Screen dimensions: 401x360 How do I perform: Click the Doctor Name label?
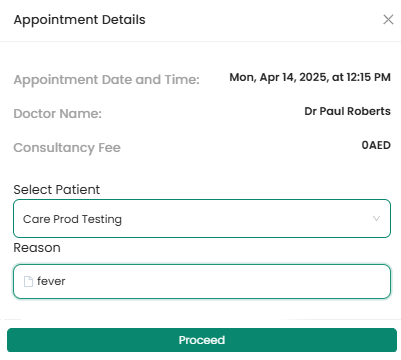(57, 114)
